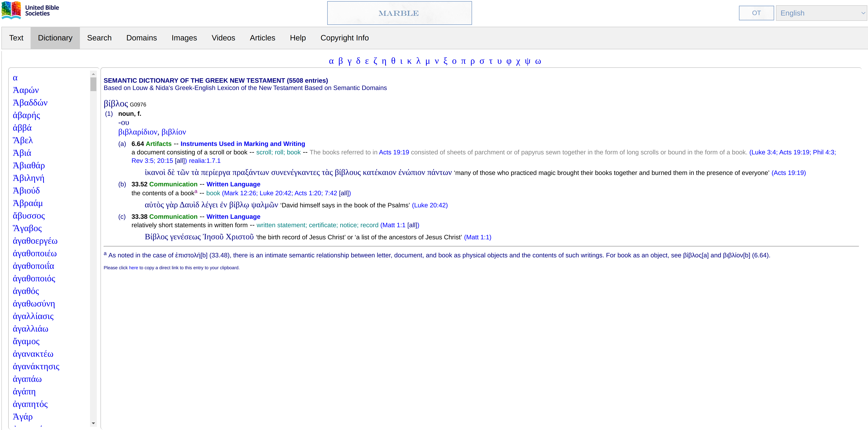This screenshot has width=868, height=430.
Task: Open the Copyright Info page
Action: 344,38
